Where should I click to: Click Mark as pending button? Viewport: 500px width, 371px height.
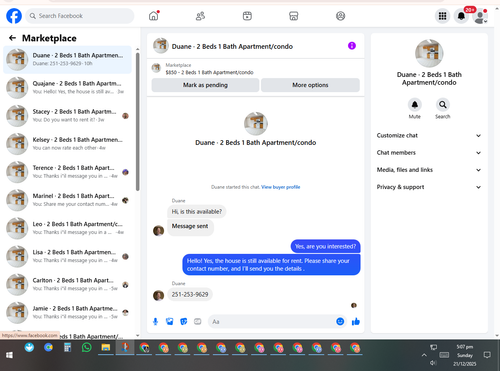(x=205, y=85)
